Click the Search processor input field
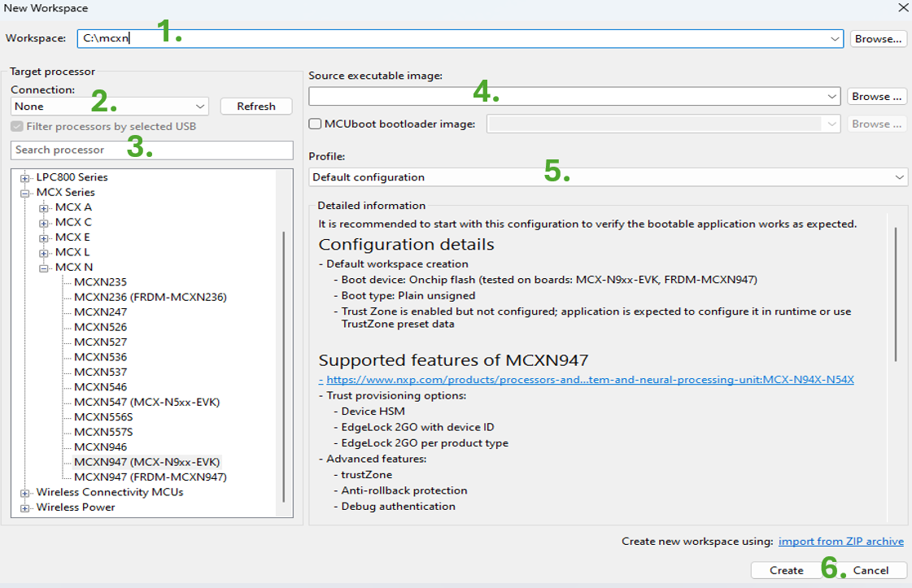This screenshot has height=588, width=912. click(x=151, y=150)
